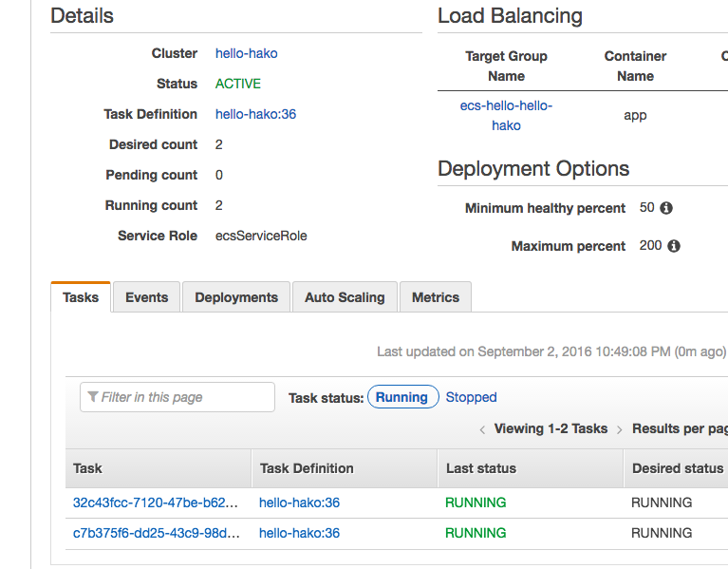The width and height of the screenshot is (728, 569).
Task: Click the Pending count value 0
Action: 219,175
